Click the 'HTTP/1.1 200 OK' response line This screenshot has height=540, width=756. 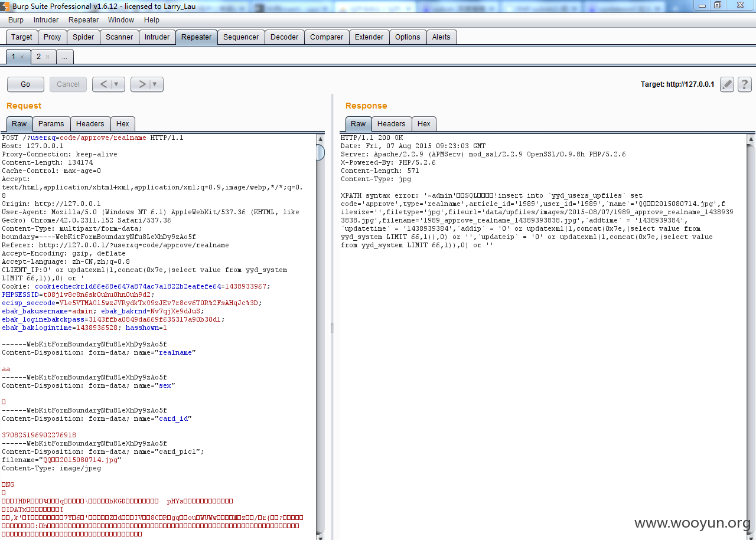click(372, 138)
